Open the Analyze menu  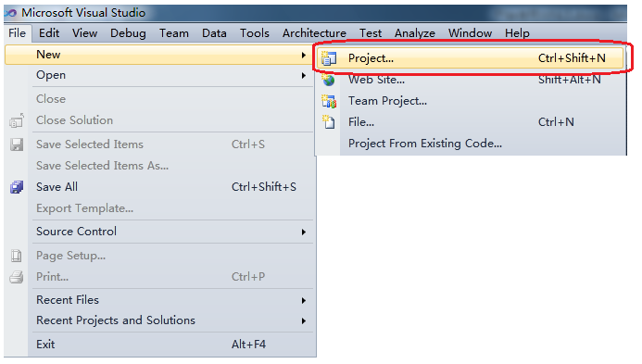pos(415,33)
